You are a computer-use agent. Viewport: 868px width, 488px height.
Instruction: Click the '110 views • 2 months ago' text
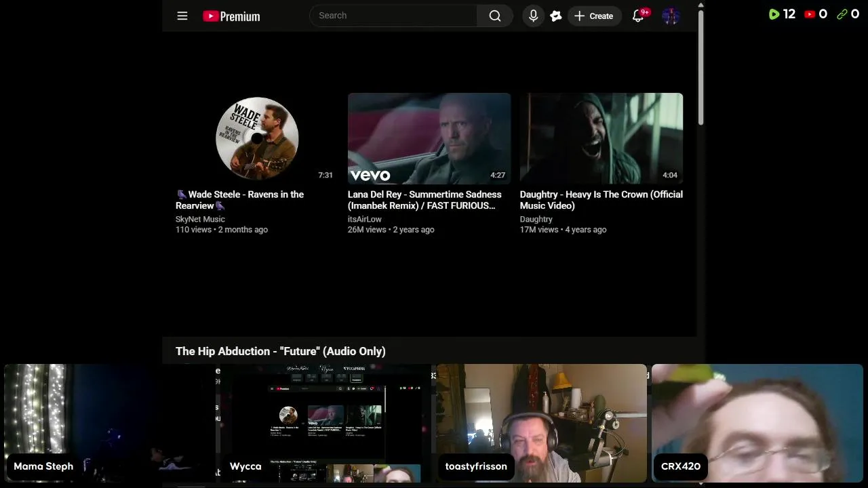click(222, 230)
